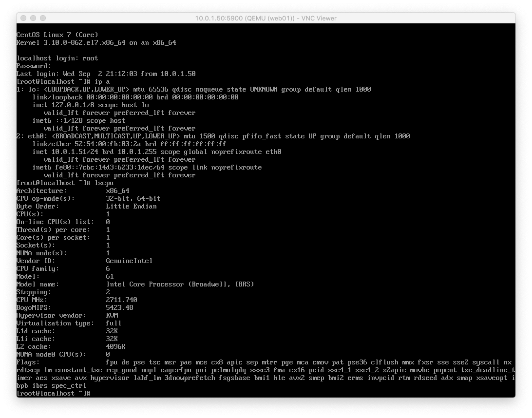Click the "Socket(s):" label
This screenshot has width=532, height=418.
[x=36, y=246]
